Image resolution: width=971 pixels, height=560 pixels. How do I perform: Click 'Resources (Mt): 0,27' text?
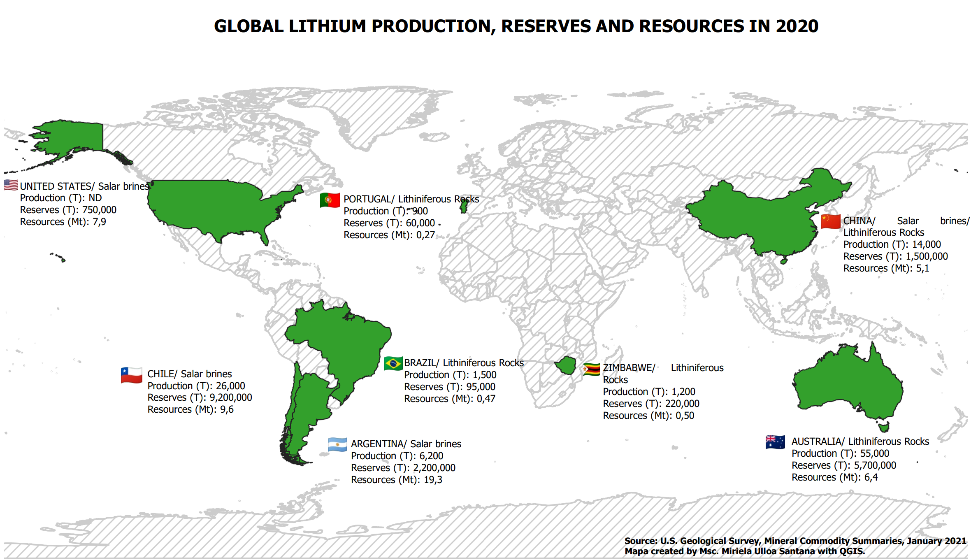pos(389,235)
